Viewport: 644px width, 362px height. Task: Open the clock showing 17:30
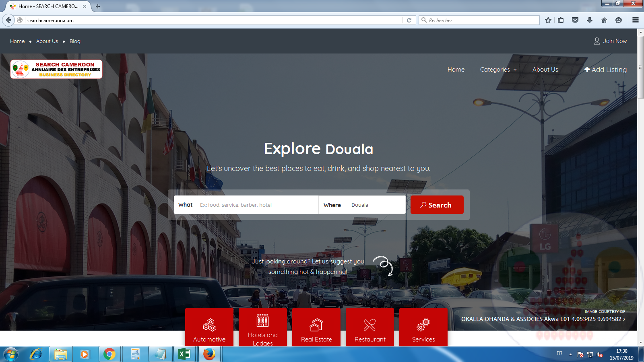pos(621,354)
